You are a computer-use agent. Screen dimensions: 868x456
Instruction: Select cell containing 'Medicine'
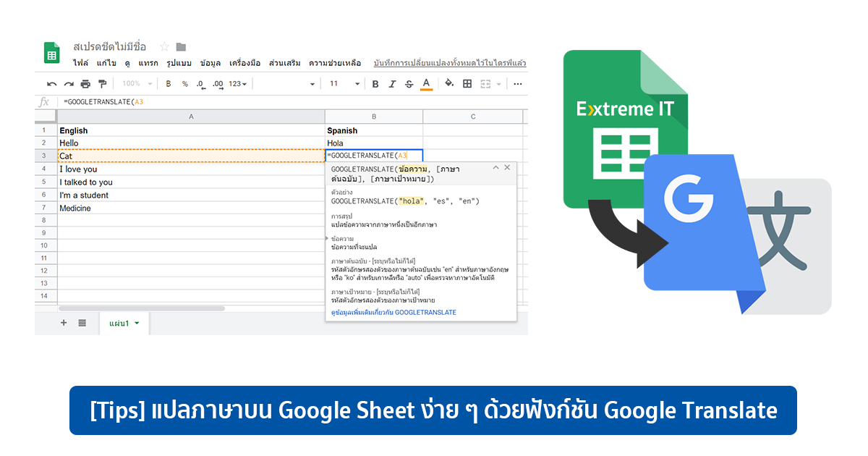(191, 208)
